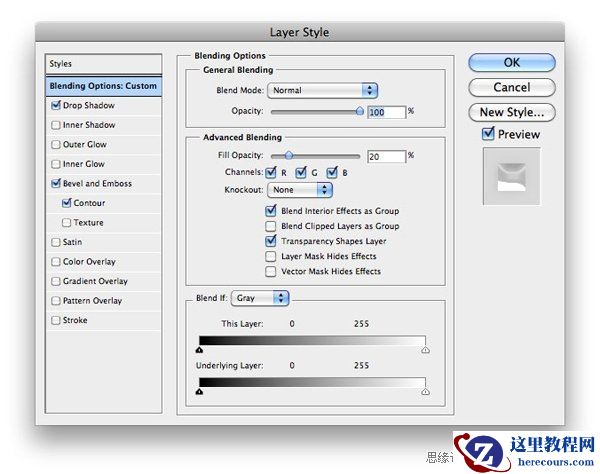Image resolution: width=600 pixels, height=474 pixels.
Task: Select the Styles entry at list top
Action: click(x=103, y=64)
